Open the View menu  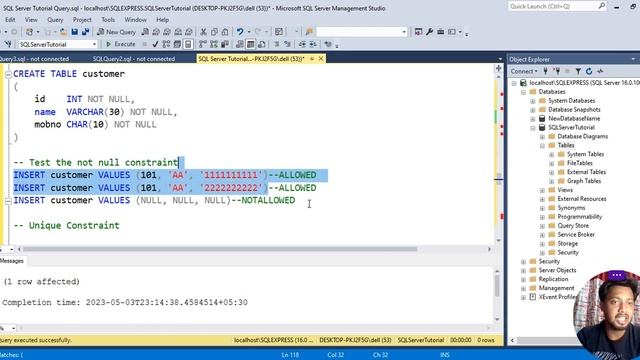pos(31,20)
